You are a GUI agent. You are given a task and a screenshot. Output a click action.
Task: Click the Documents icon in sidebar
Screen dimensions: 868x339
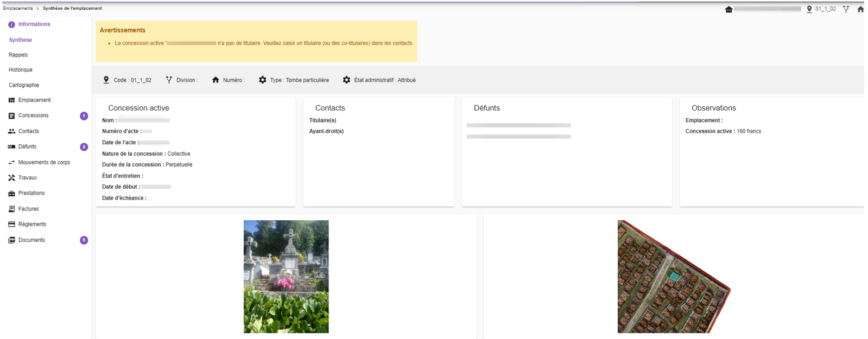pos(11,240)
